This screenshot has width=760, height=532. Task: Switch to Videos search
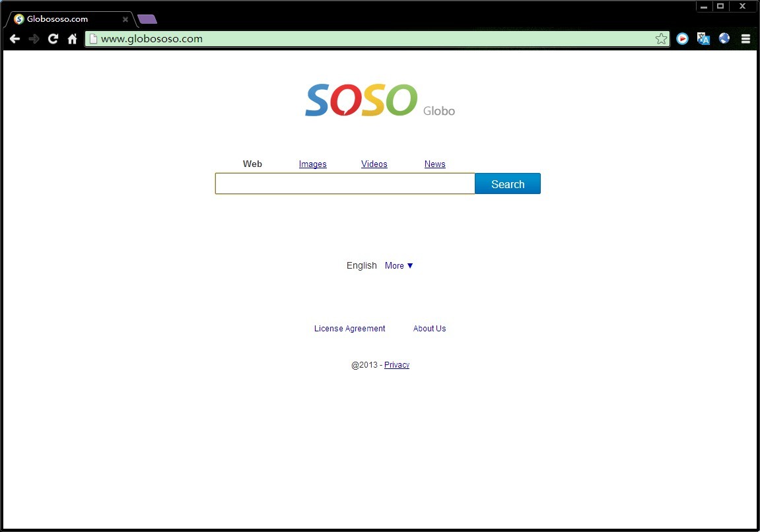pos(374,164)
